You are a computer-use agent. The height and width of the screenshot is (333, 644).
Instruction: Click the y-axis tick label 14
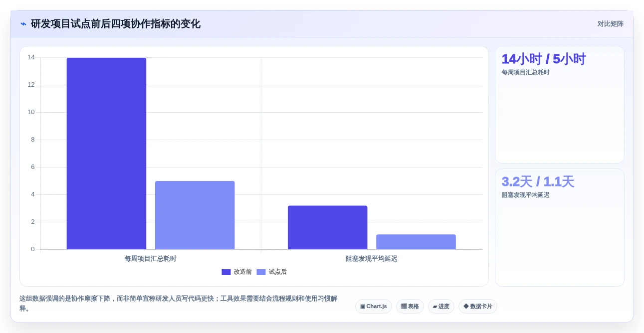31,57
